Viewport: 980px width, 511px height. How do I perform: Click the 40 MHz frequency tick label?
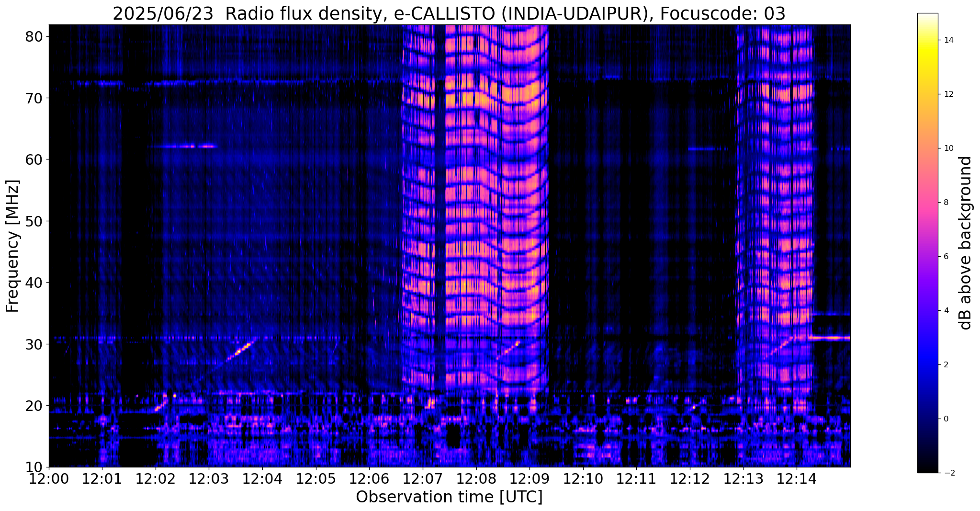[34, 283]
